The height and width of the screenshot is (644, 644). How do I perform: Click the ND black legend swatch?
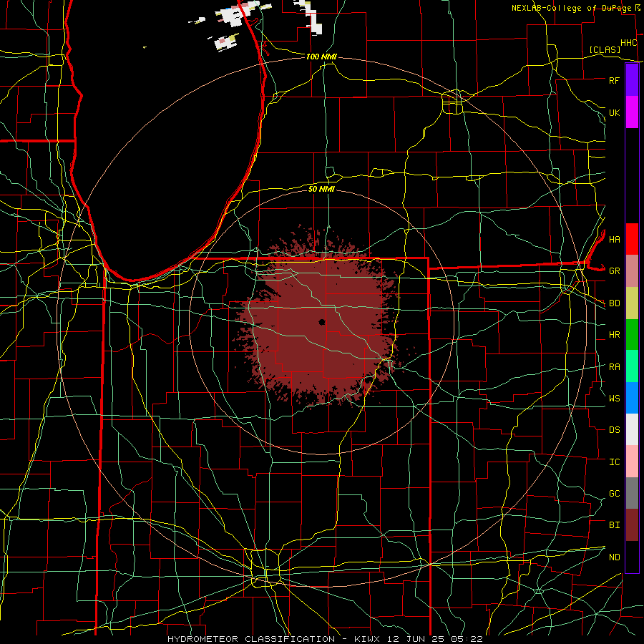coord(632,557)
